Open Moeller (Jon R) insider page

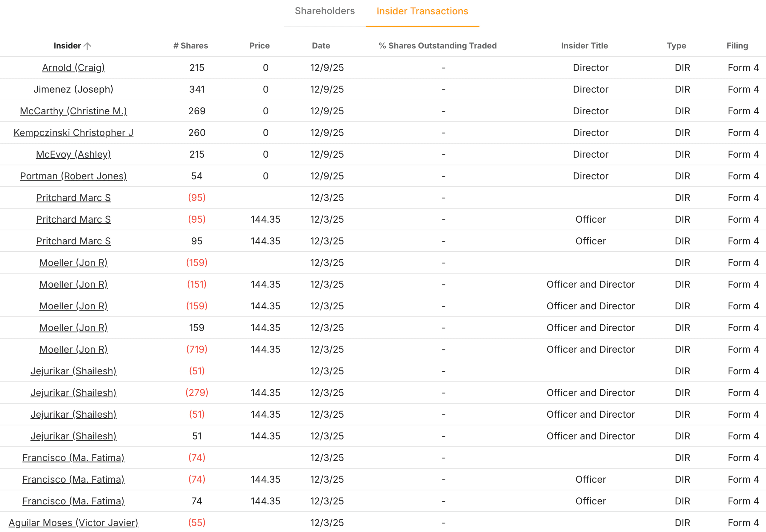73,262
